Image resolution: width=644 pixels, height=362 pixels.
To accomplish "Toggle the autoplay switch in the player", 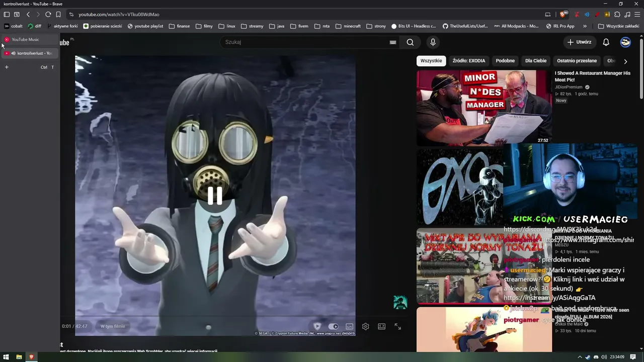I will pos(333,326).
